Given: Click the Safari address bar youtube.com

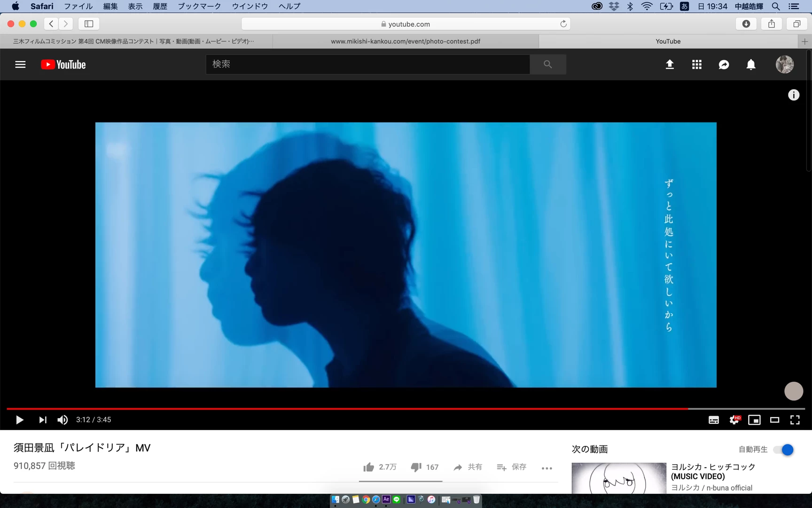Looking at the screenshot, I should 406,24.
